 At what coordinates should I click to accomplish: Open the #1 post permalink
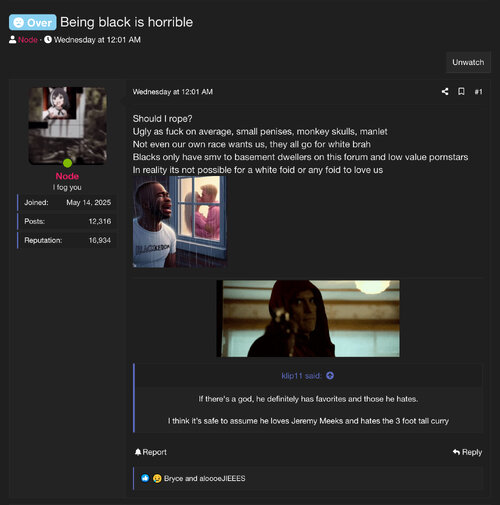[x=478, y=92]
